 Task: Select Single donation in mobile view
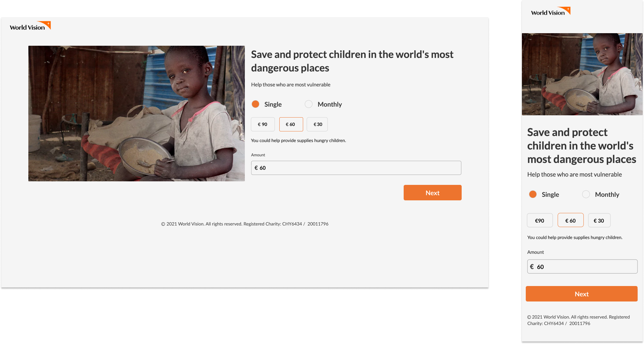pyautogui.click(x=533, y=194)
